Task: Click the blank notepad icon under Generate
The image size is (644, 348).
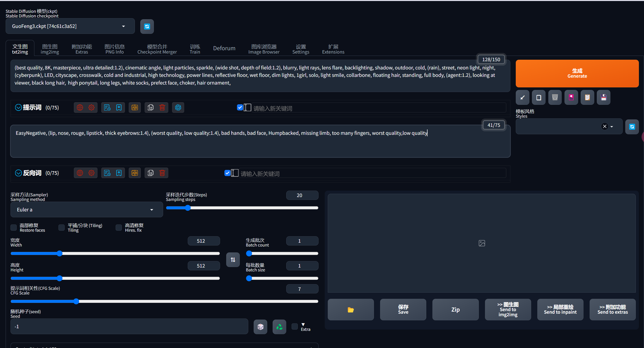Action: pyautogui.click(x=539, y=97)
